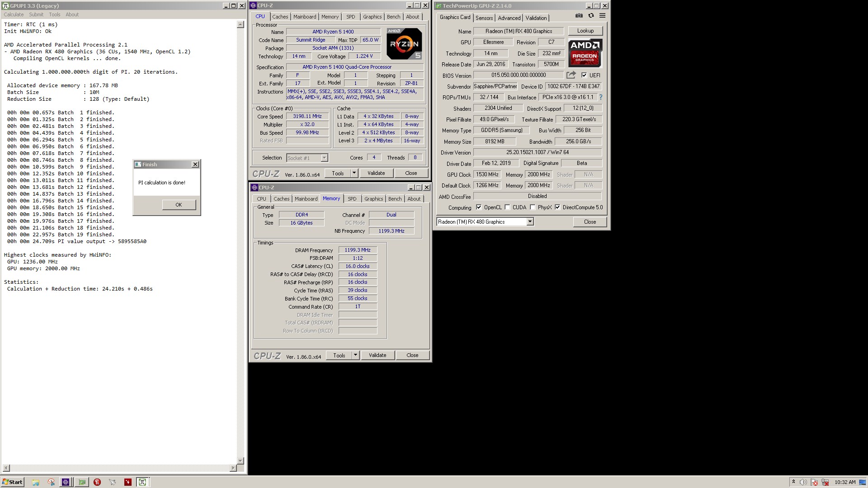Click the Lookup button in GPU-Z

coord(585,31)
